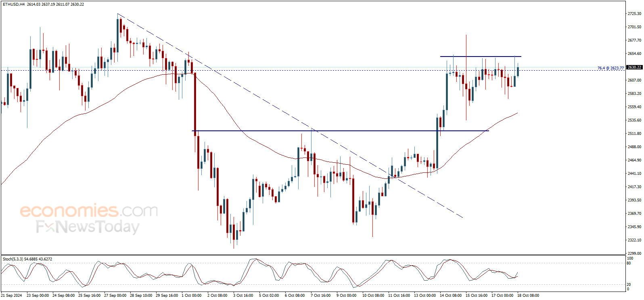This screenshot has height=300, width=644.
Task: Click the '5 Oct 02:00' time label
Action: pos(269,296)
